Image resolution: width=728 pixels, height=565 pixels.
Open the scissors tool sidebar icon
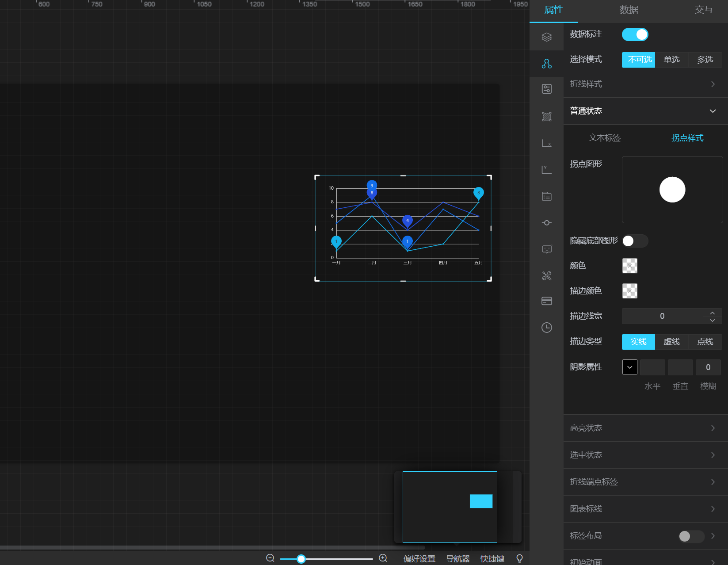(x=547, y=276)
